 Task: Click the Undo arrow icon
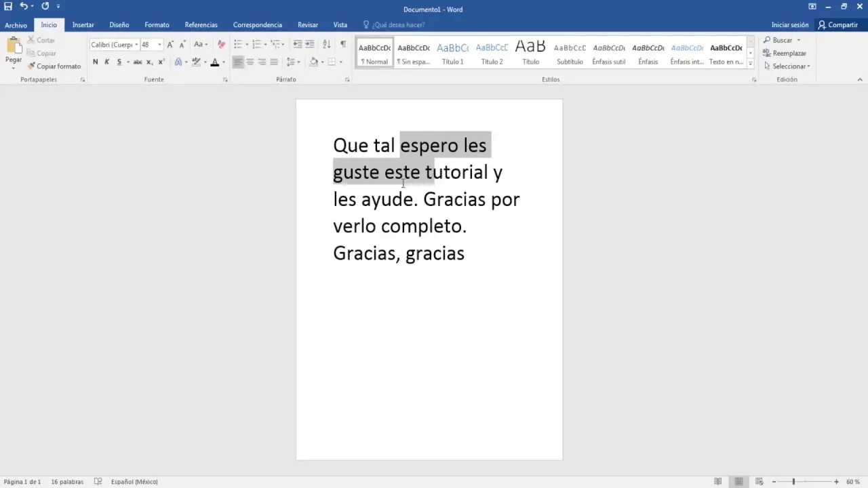pyautogui.click(x=24, y=6)
